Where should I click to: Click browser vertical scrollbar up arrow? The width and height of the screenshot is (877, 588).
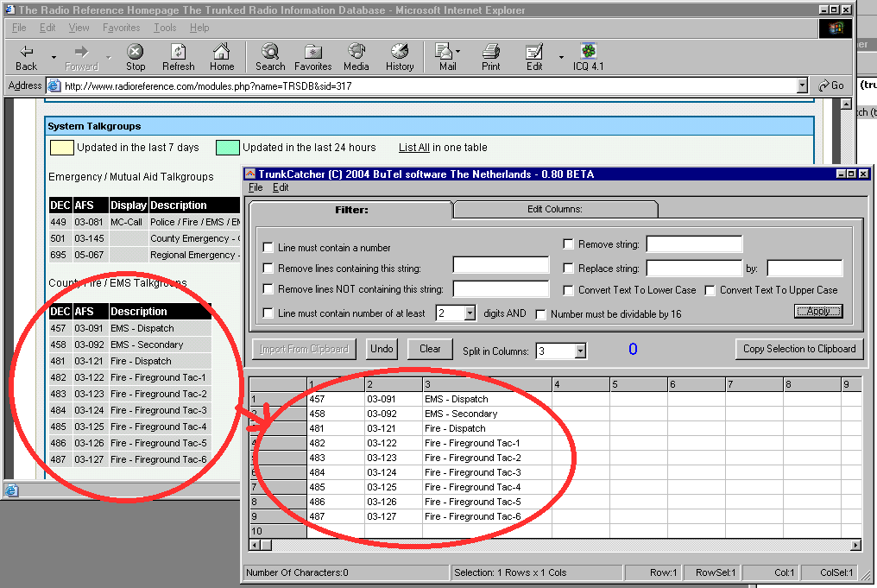(846, 104)
